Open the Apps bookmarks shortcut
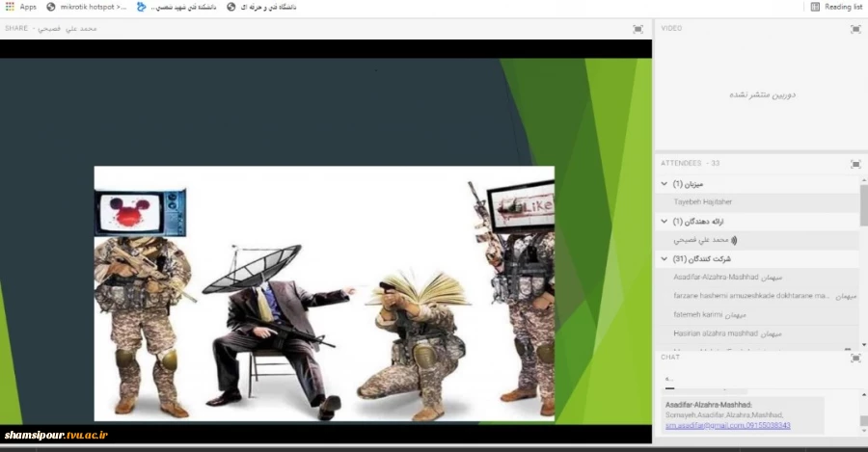Screen dimensions: 868x452 [x=21, y=7]
